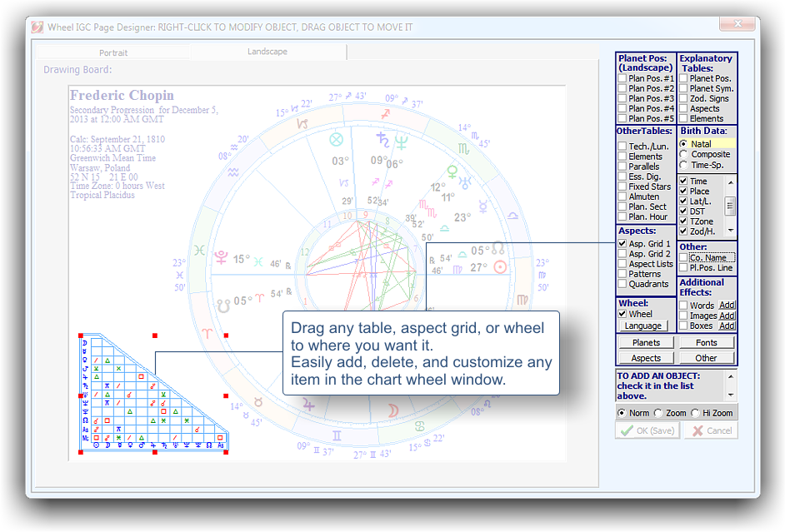The height and width of the screenshot is (532, 785).
Task: Switch to the Landscape tab
Action: (x=267, y=52)
